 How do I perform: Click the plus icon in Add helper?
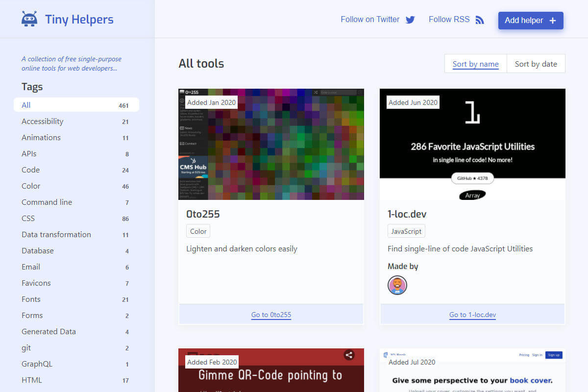(553, 21)
